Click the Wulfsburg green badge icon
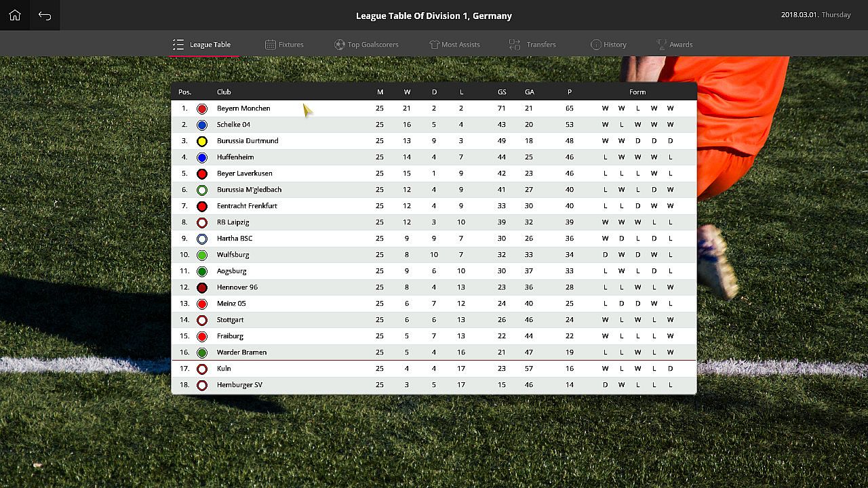 coord(201,255)
